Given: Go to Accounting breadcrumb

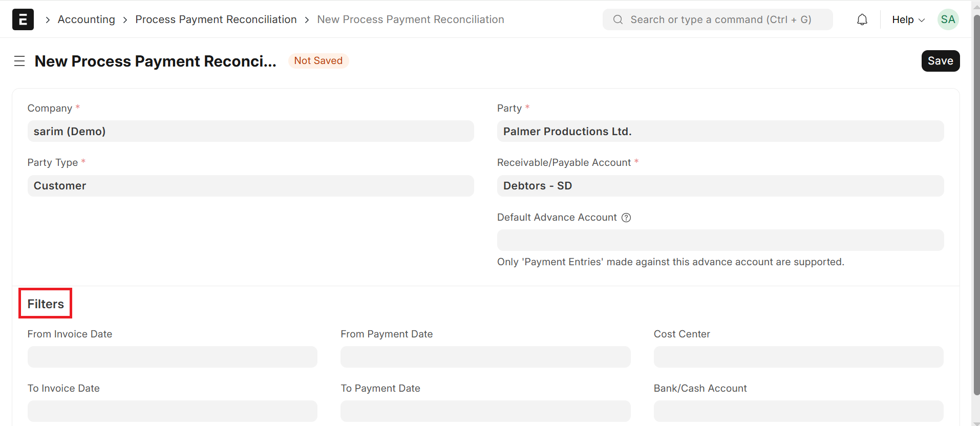Looking at the screenshot, I should pyautogui.click(x=87, y=19).
